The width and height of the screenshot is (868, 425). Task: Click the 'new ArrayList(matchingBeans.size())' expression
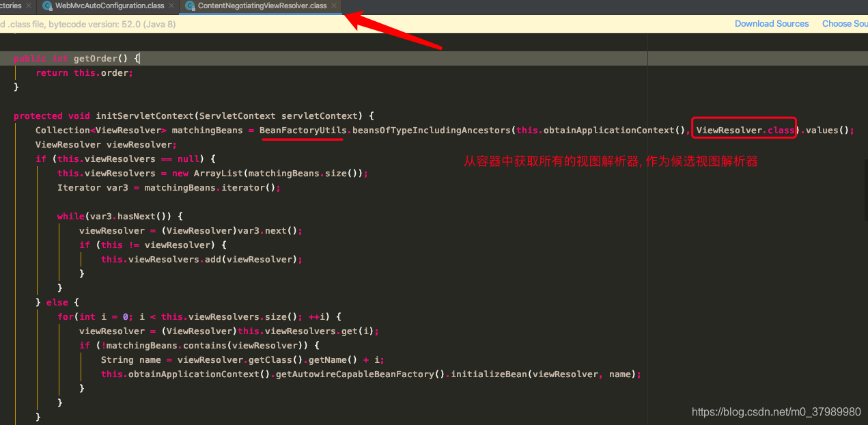(x=268, y=174)
